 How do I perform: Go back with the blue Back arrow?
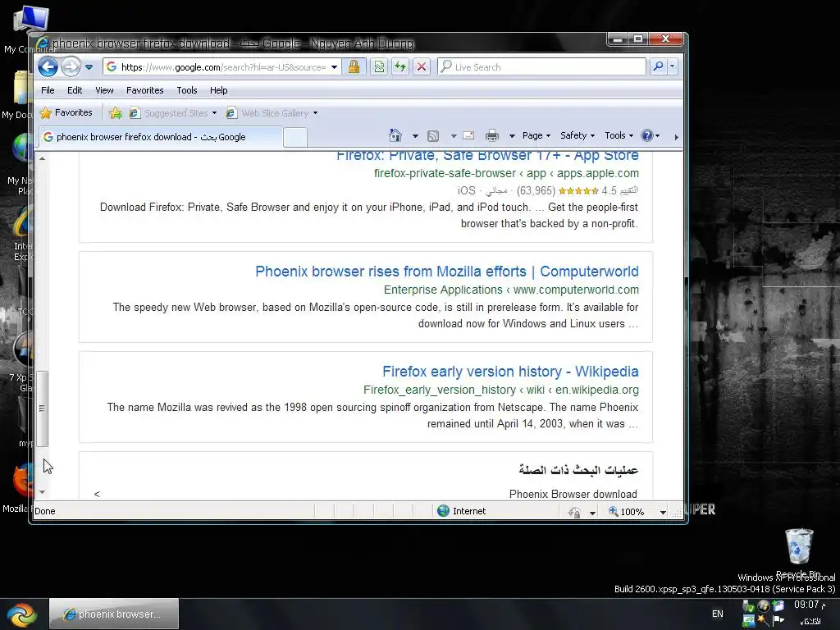coord(48,67)
